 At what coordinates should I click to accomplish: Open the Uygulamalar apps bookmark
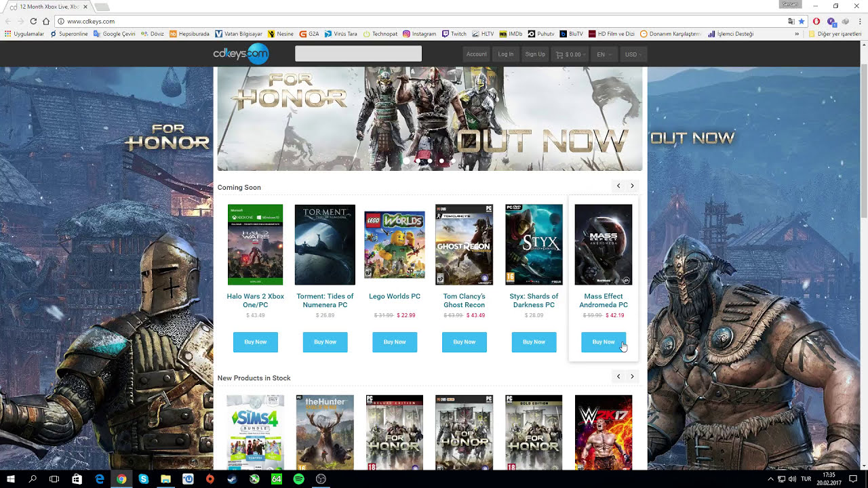[x=24, y=34]
